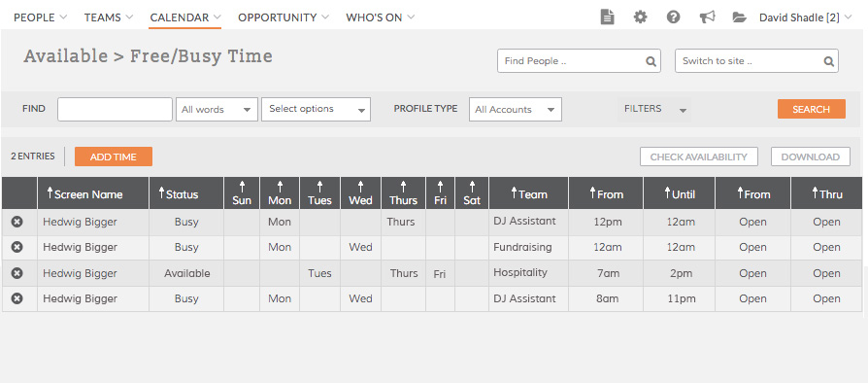Expand the All words dropdown
This screenshot has height=383, width=868.
[x=217, y=109]
